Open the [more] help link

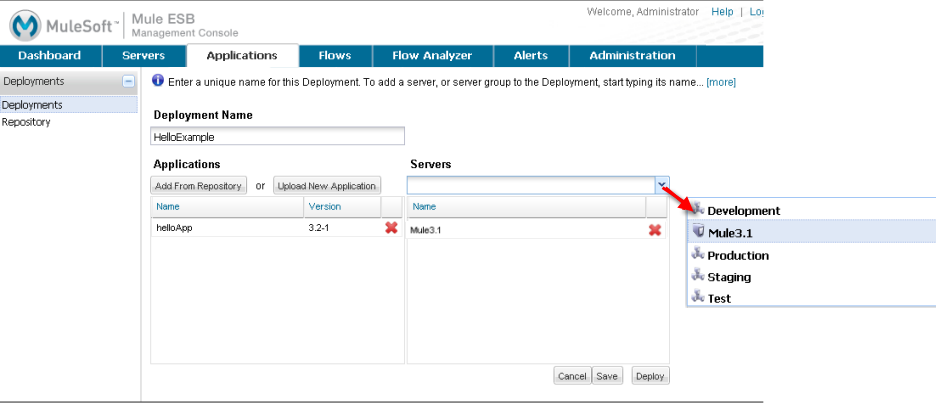[x=721, y=82]
